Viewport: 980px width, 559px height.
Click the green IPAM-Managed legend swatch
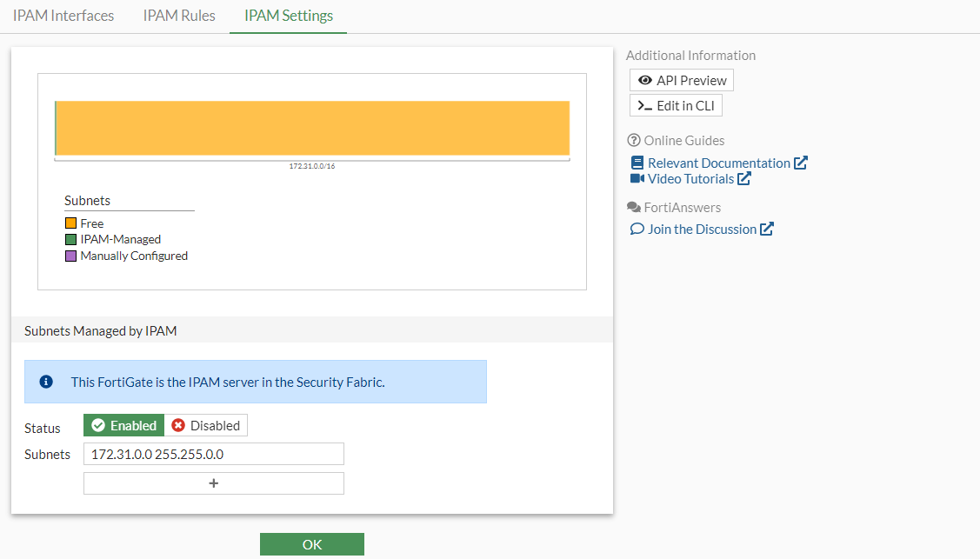tap(70, 240)
